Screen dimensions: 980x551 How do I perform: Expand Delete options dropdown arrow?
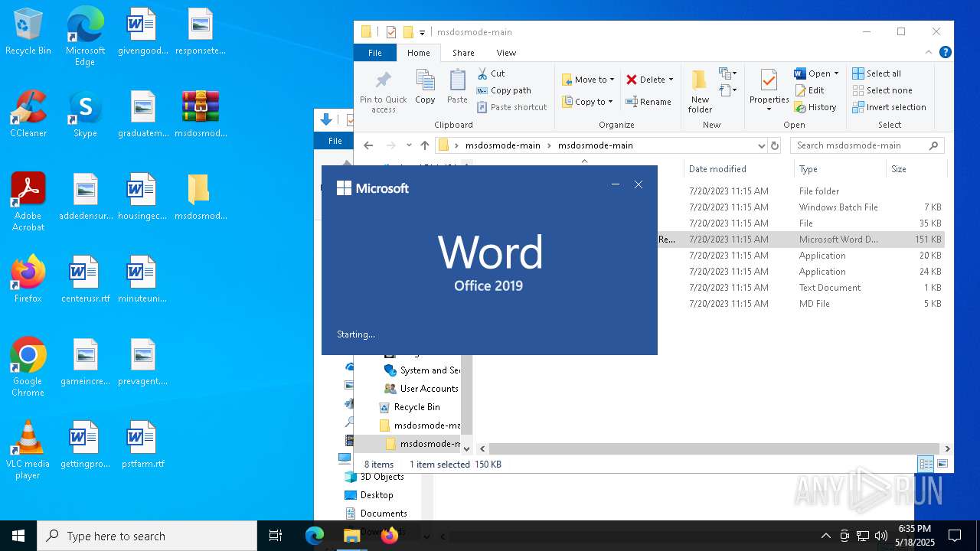(x=671, y=80)
